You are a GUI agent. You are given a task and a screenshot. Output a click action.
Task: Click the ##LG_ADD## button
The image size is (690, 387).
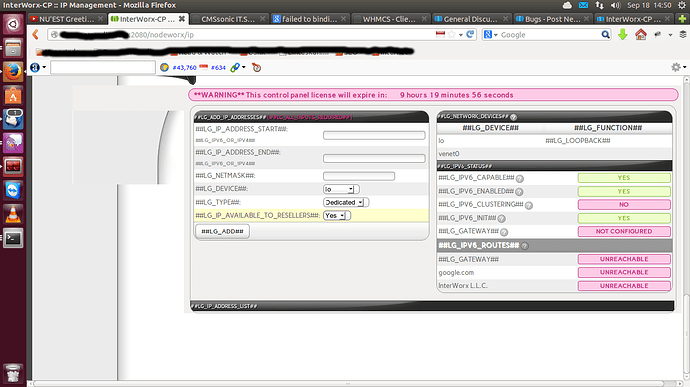222,231
